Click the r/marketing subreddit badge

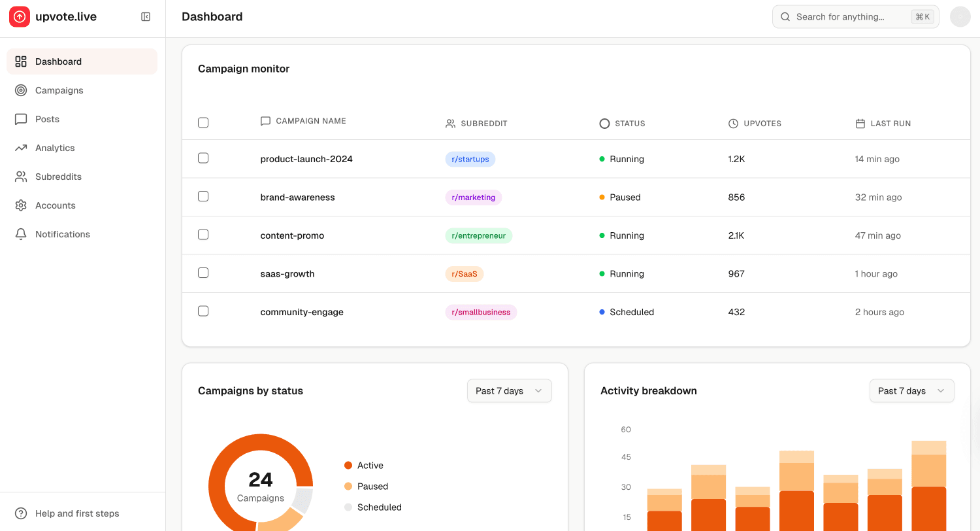[x=473, y=197]
